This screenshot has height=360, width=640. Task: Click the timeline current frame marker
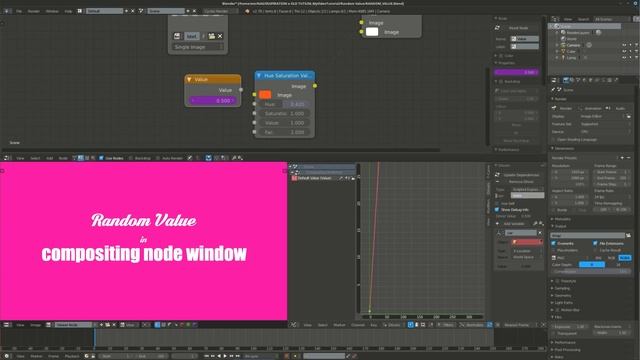pyautogui.click(x=94, y=339)
